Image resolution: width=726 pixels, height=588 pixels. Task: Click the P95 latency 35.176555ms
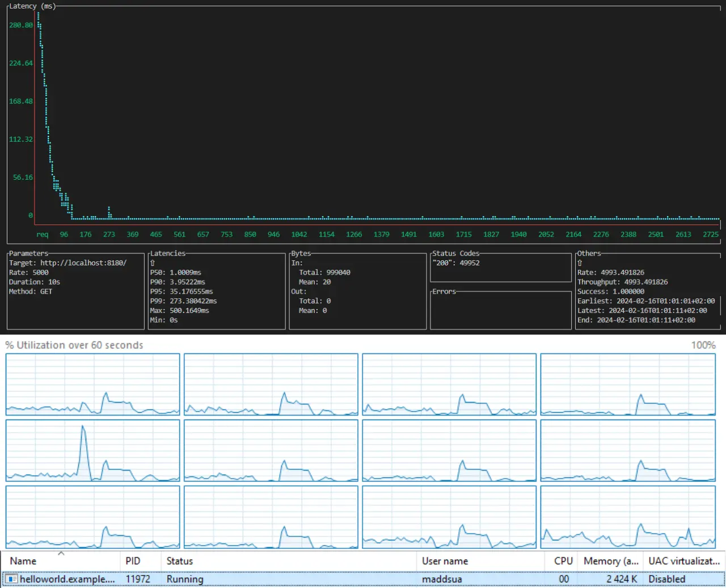point(181,291)
